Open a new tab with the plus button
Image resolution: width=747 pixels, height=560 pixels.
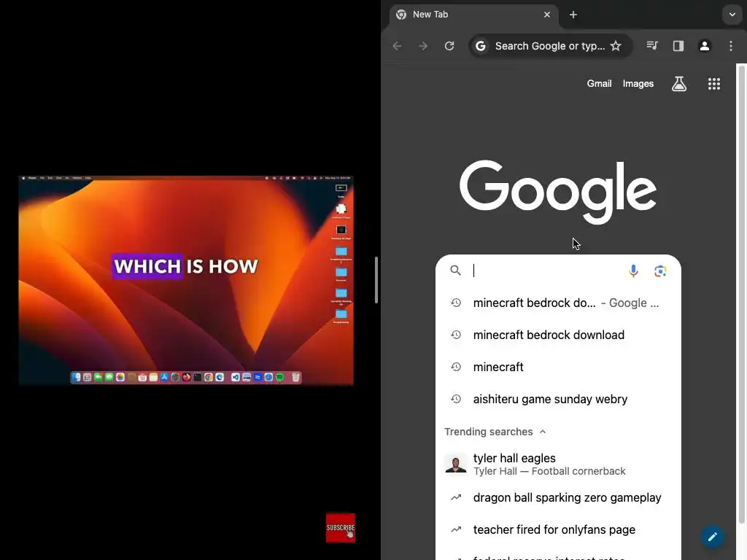click(x=573, y=15)
